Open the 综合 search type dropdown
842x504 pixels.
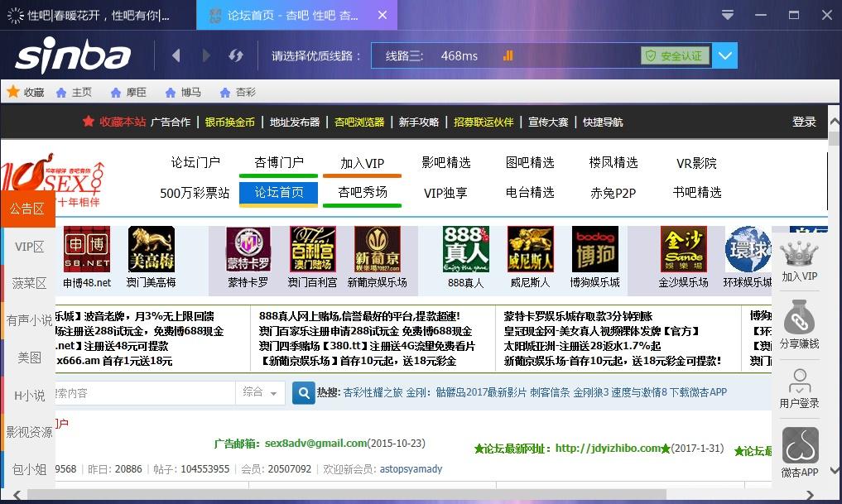(x=260, y=393)
